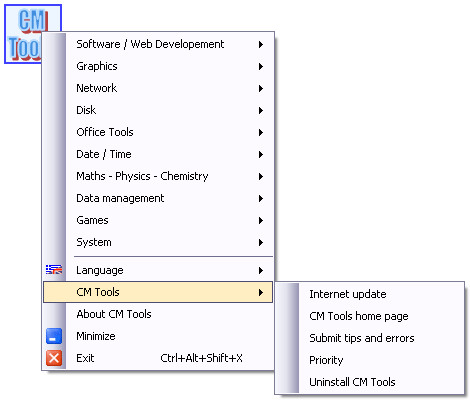Click arrow on highlighted CM Tools row
Image resolution: width=470 pixels, height=401 pixels.
[x=261, y=292]
